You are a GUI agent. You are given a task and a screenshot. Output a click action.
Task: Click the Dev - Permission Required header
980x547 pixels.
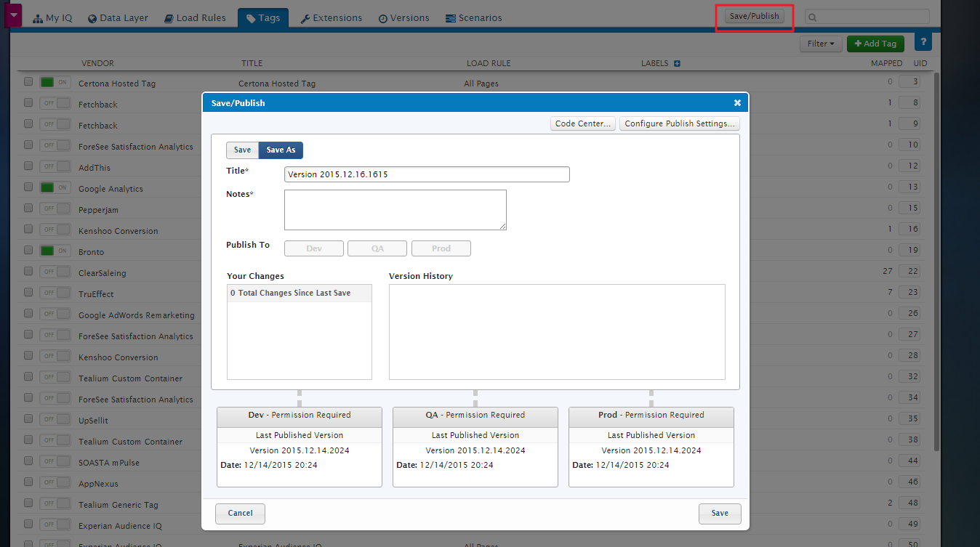tap(300, 416)
